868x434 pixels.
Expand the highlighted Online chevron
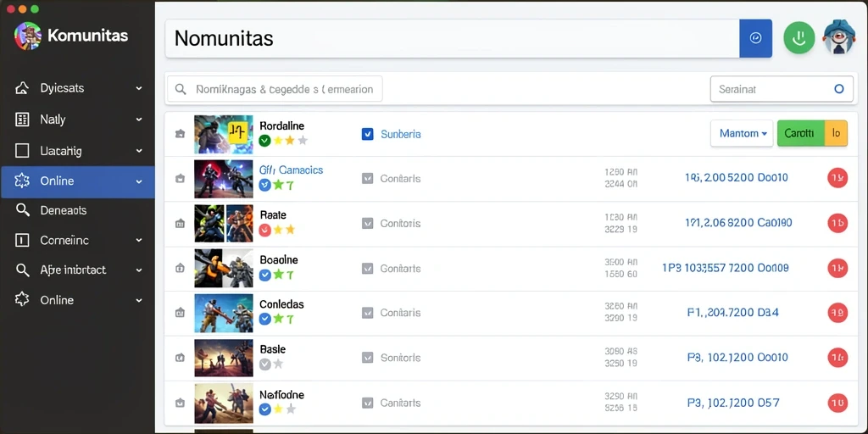(139, 181)
